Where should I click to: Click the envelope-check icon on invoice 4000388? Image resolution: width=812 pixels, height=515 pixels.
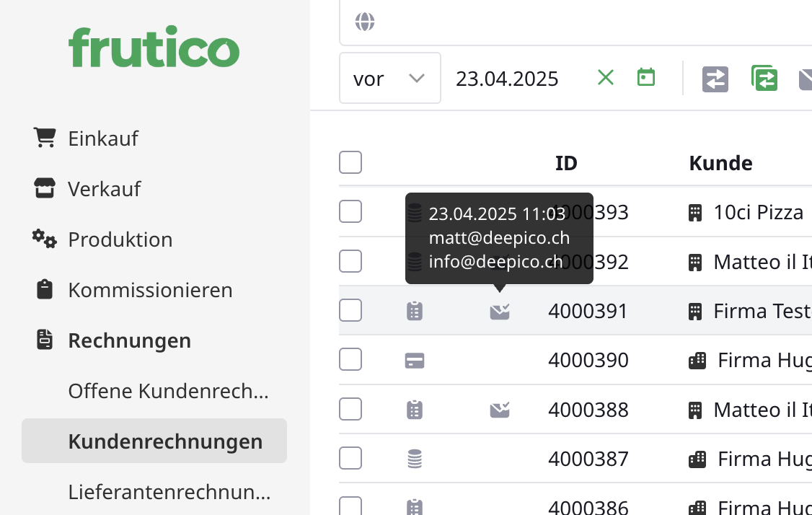[500, 408]
